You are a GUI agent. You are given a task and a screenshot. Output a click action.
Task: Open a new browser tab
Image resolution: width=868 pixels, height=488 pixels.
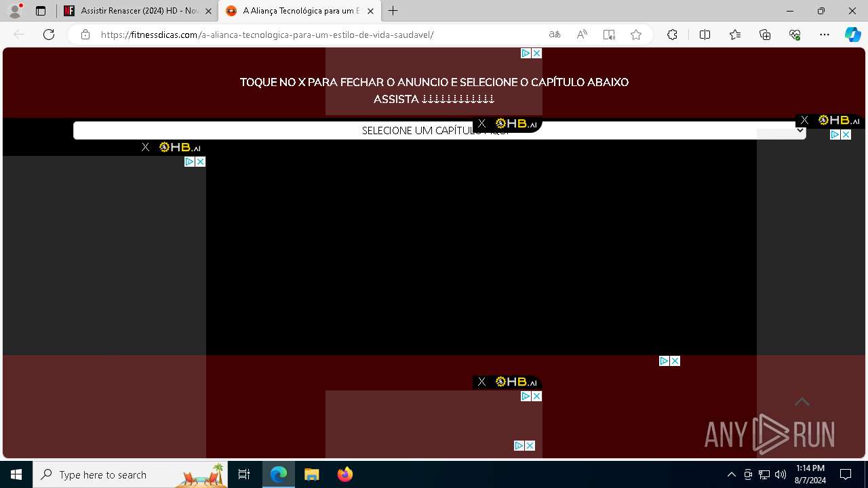[x=393, y=11]
